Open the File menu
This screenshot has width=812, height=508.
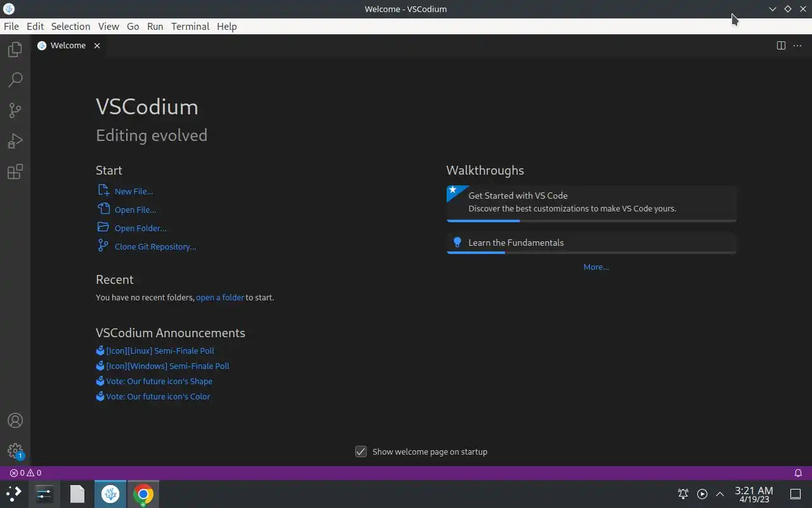tap(11, 26)
